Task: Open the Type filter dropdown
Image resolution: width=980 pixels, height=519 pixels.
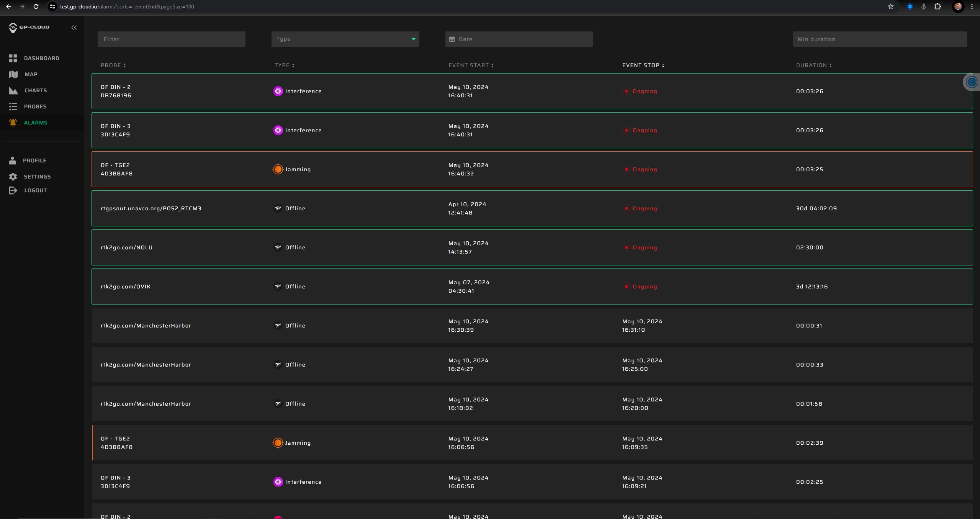Action: (x=345, y=39)
